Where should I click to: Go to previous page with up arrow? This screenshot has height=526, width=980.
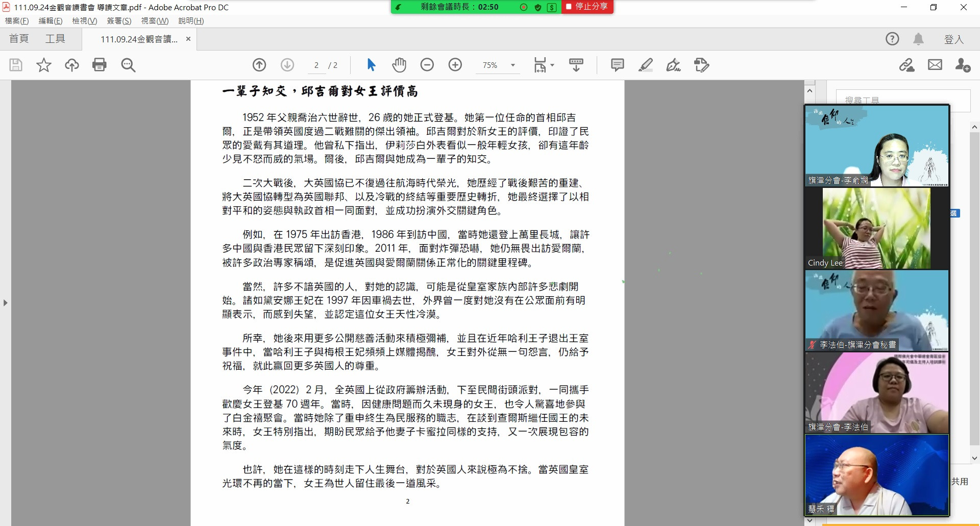tap(259, 65)
